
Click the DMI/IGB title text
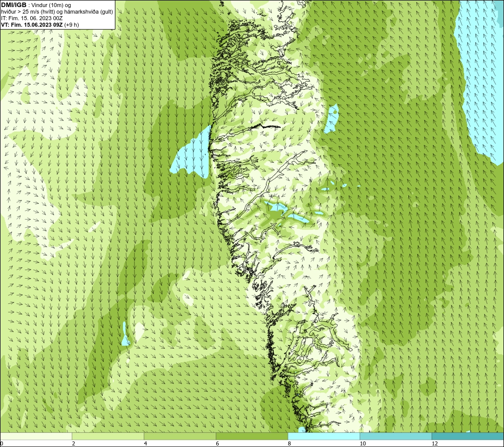[14, 5]
